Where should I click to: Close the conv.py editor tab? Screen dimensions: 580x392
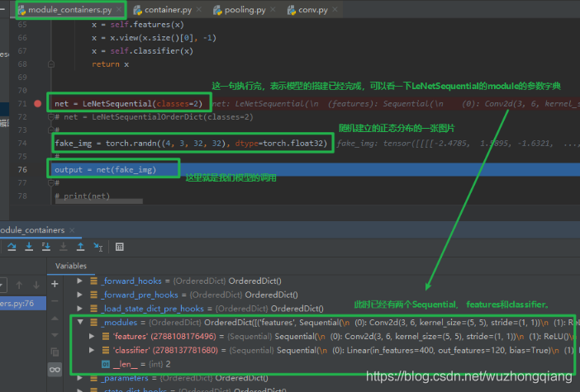335,10
